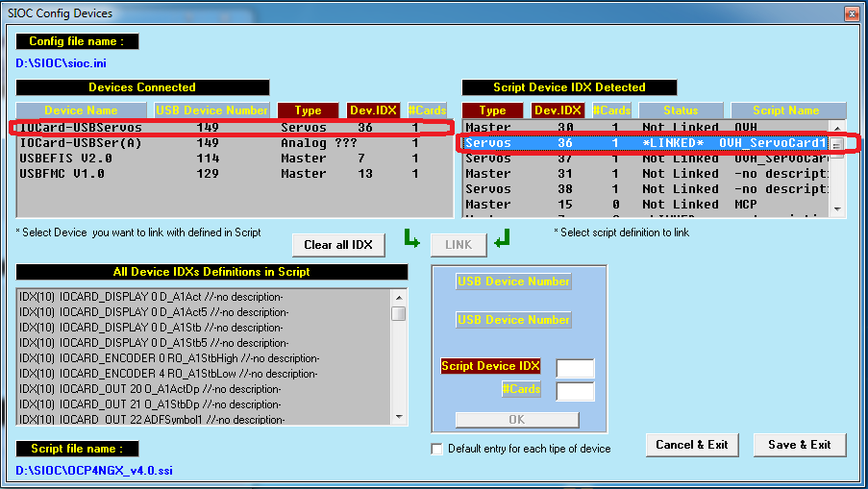The height and width of the screenshot is (489, 868).
Task: Click Cancel & Exit button
Action: 691,445
